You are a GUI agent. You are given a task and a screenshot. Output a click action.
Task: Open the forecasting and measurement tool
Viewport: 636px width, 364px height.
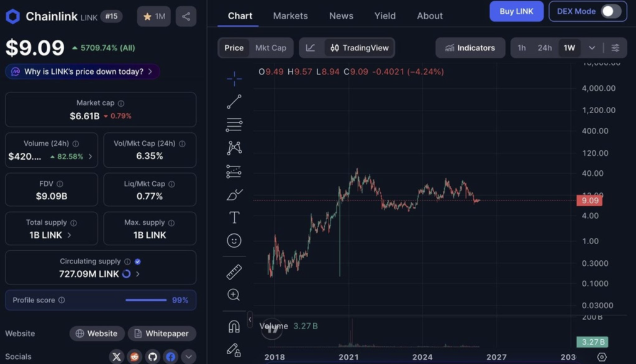(x=234, y=171)
